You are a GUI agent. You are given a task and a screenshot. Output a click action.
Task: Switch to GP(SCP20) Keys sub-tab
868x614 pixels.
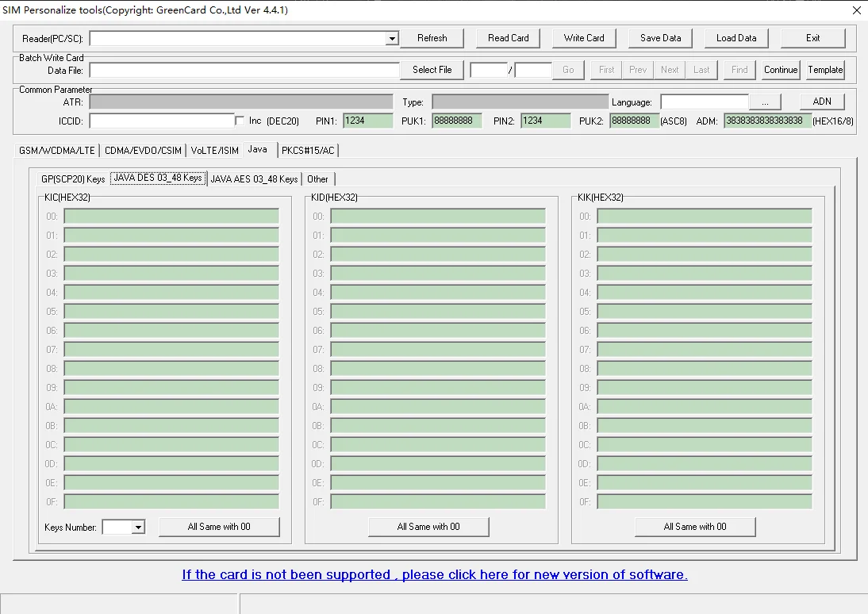click(73, 179)
